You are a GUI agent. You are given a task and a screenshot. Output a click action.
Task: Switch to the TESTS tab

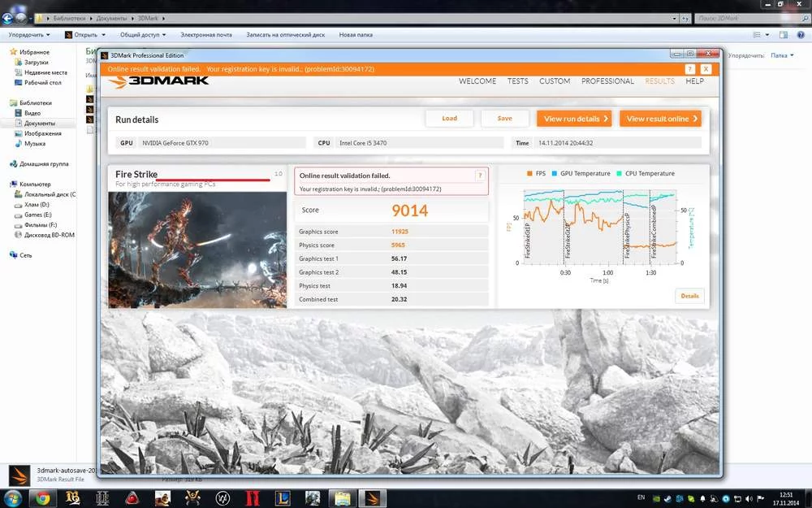[517, 80]
